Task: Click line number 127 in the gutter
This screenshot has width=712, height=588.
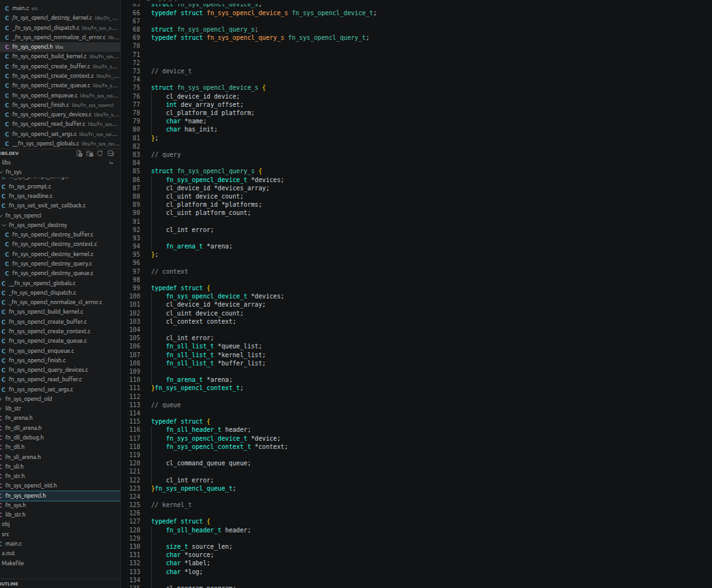Action: click(135, 522)
